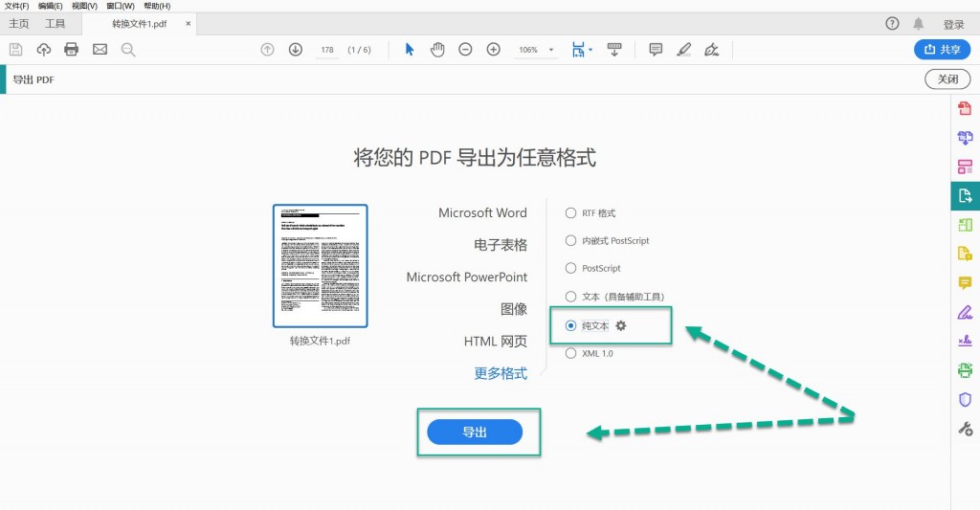Open the 窗口(W) menu
This screenshot has width=980, height=510.
click(x=120, y=6)
